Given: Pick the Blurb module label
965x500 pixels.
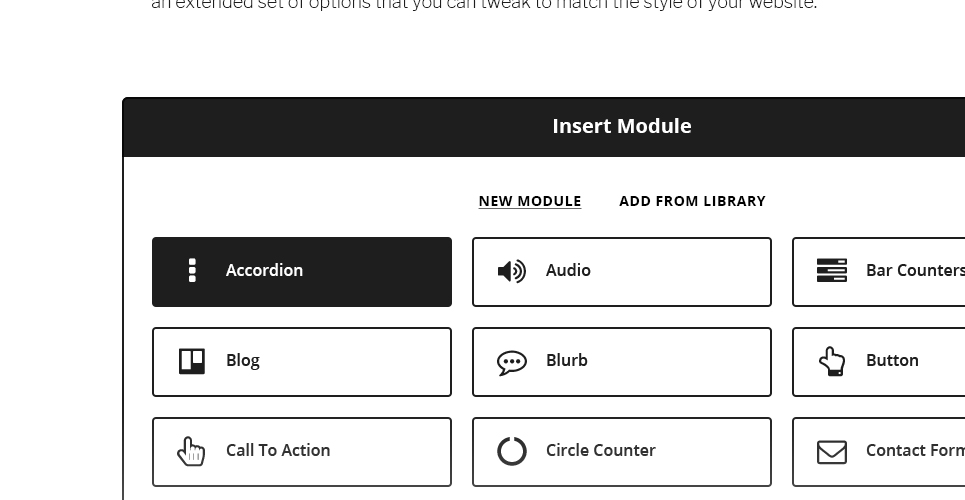Looking at the screenshot, I should click(x=567, y=360).
